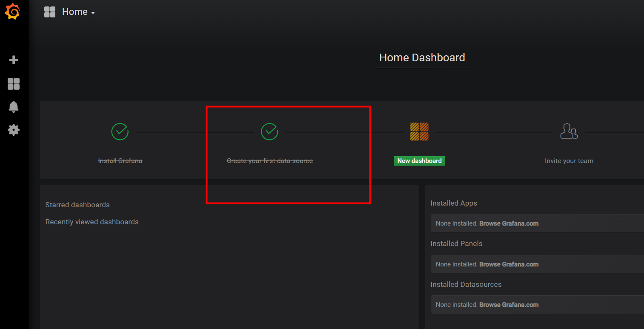Viewport: 644px width, 329px height.
Task: Click the Installed Apps heading
Action: 454,203
